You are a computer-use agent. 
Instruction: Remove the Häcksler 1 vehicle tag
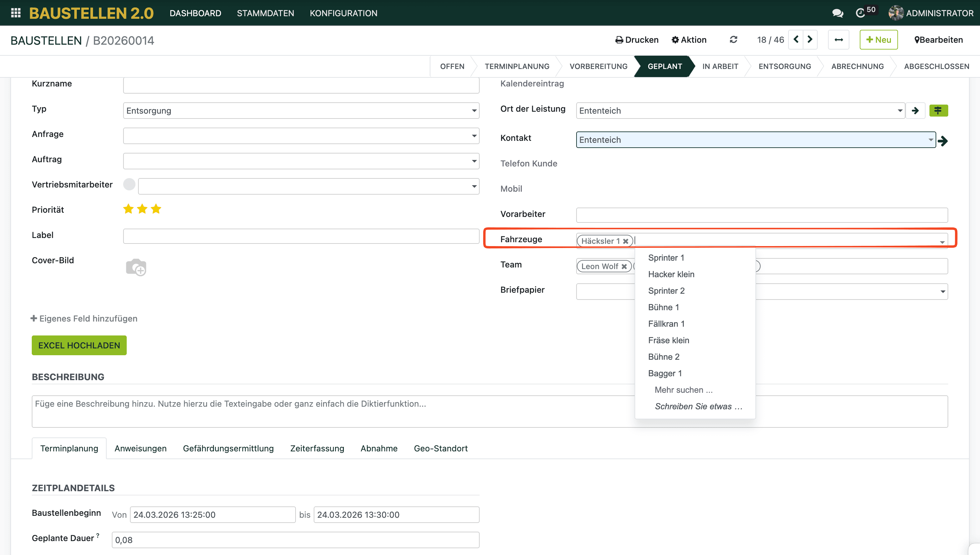(x=625, y=241)
